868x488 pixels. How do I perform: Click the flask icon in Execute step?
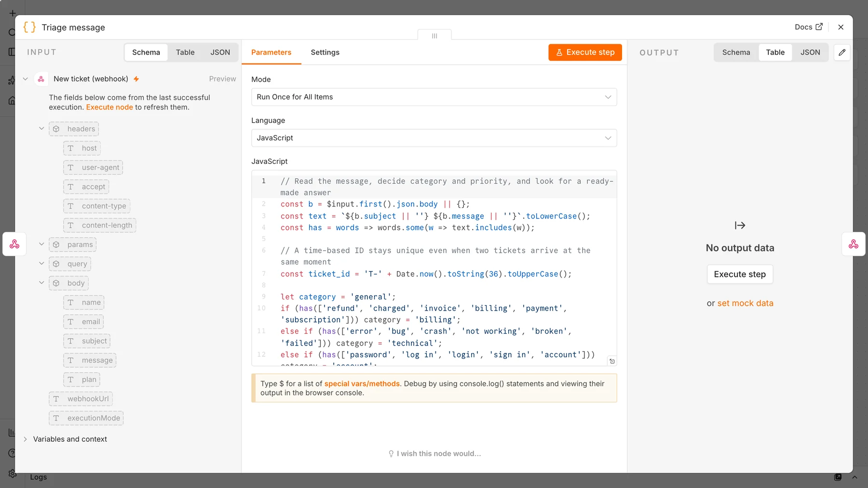(x=559, y=52)
